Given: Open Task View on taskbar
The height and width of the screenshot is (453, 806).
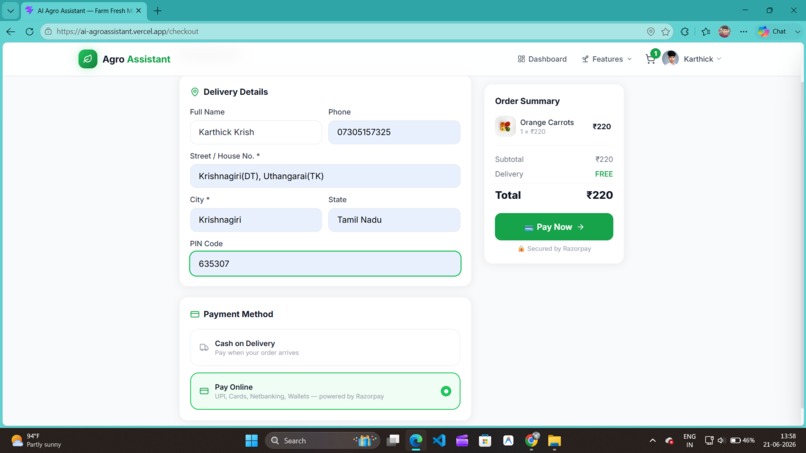Looking at the screenshot, I should [x=393, y=440].
